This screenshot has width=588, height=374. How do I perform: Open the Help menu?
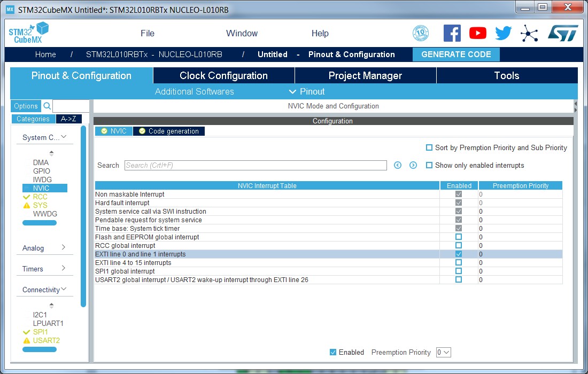tap(320, 33)
